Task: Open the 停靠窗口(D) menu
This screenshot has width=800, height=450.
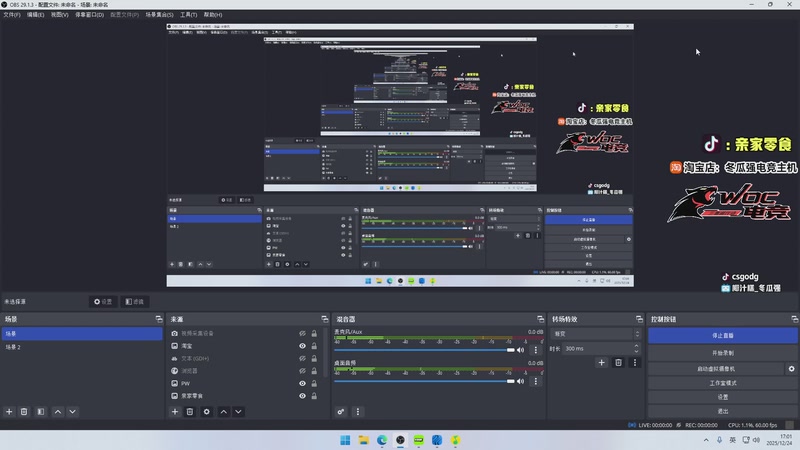Action: click(x=90, y=15)
